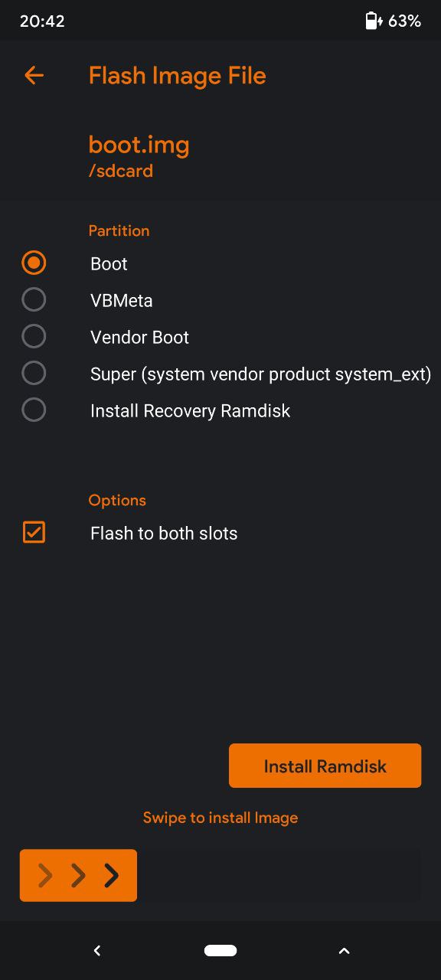
Task: Click the /sdcard path text
Action: (x=121, y=171)
